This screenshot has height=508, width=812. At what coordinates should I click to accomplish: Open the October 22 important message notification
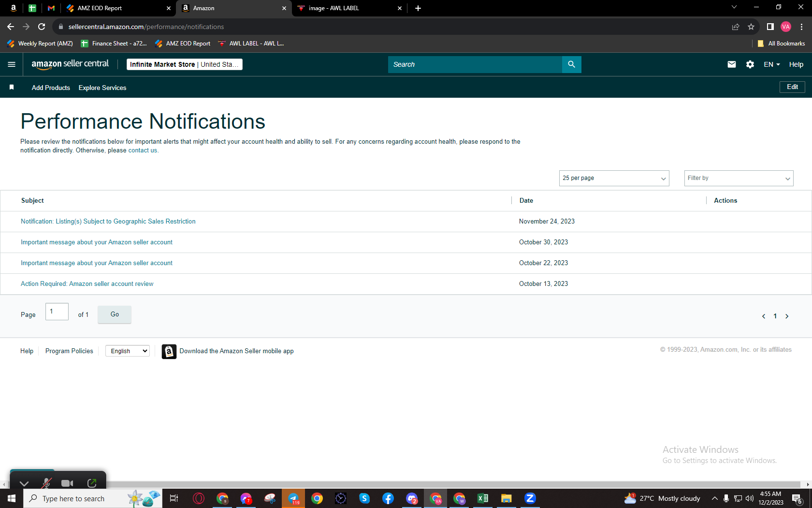click(x=97, y=263)
